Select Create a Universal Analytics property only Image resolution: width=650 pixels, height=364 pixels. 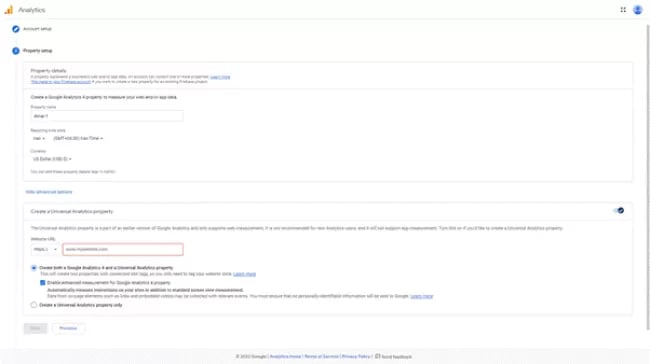(x=34, y=305)
